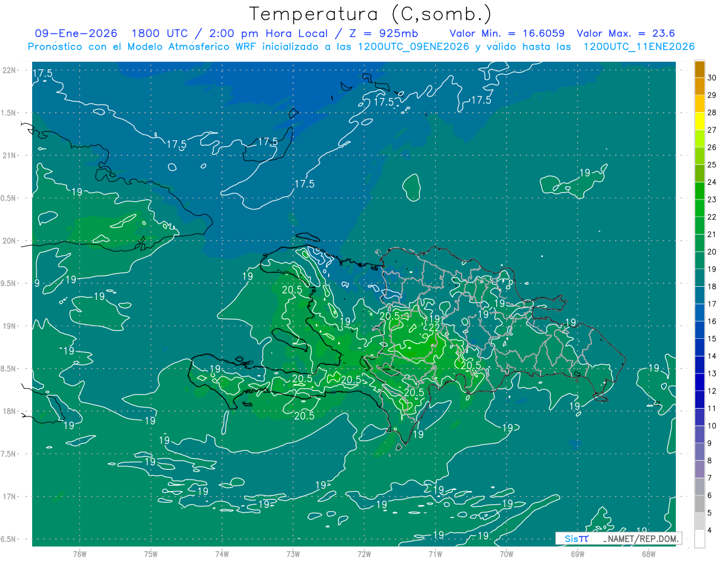Click the yellow swatch between 27 and 28
728x562 pixels.
[699, 121]
